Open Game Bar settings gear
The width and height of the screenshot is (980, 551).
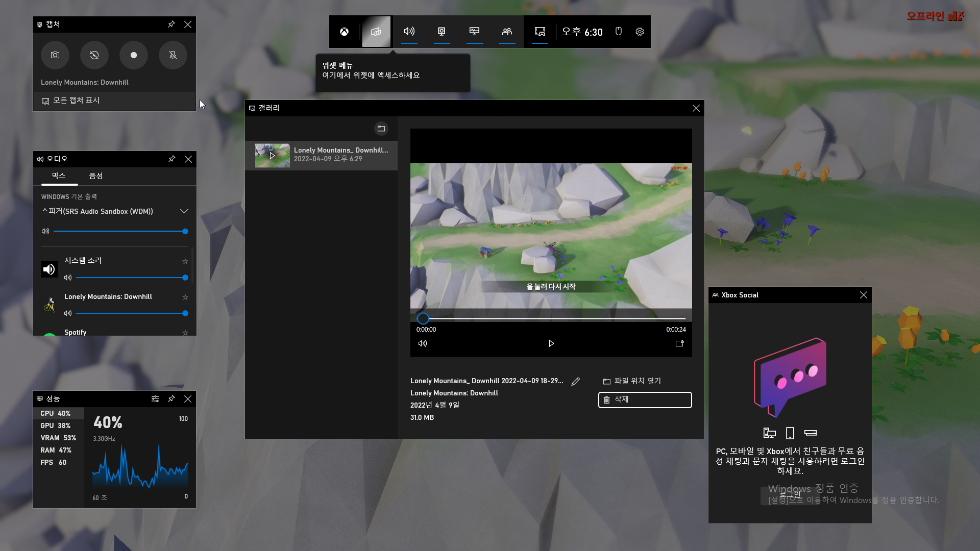point(640,32)
